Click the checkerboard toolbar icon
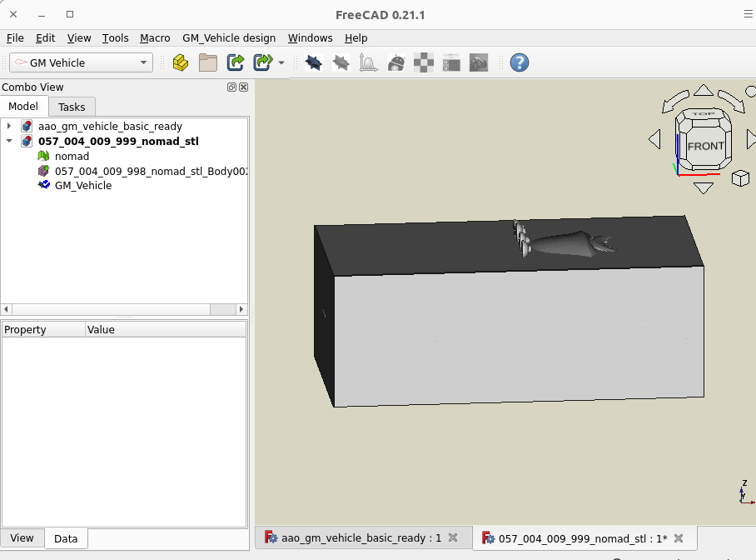This screenshot has height=560, width=756. point(425,62)
